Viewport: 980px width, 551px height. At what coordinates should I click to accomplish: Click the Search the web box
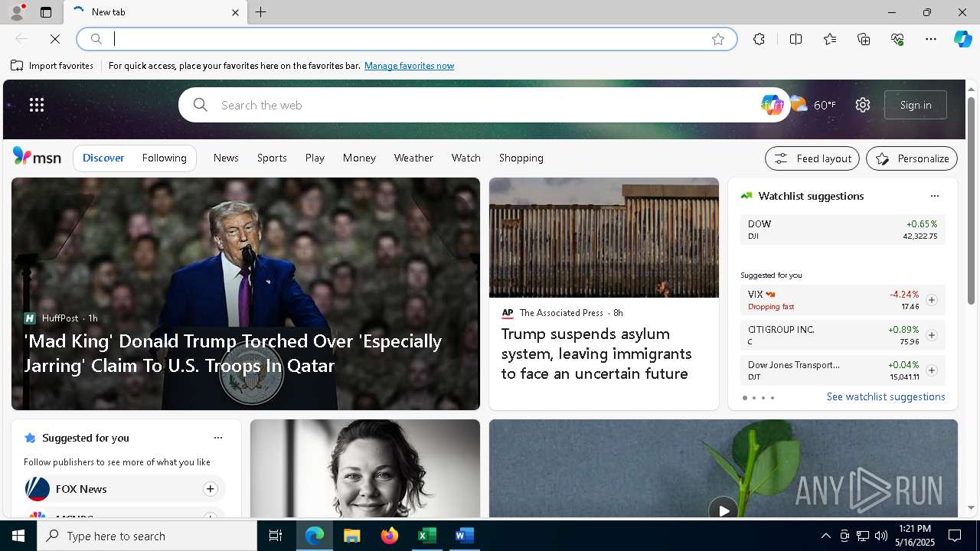(x=482, y=105)
